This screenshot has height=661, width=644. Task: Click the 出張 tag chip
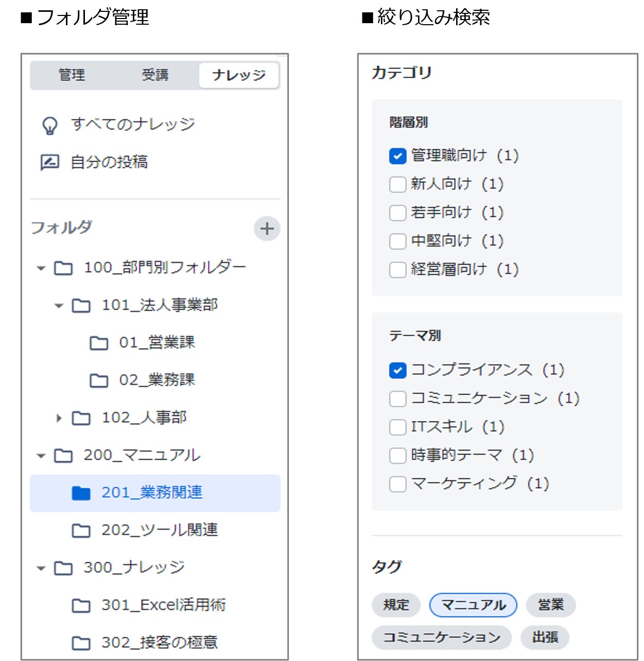(545, 637)
